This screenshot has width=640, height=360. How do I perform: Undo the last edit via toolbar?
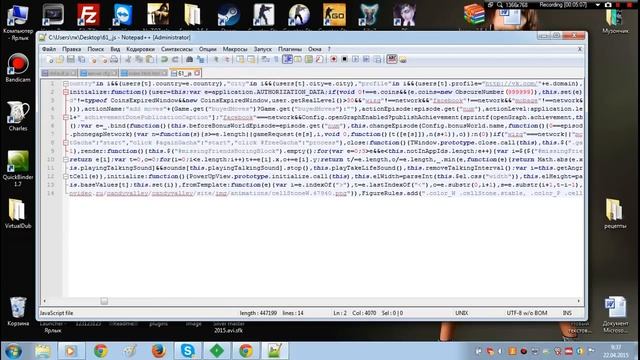164,60
